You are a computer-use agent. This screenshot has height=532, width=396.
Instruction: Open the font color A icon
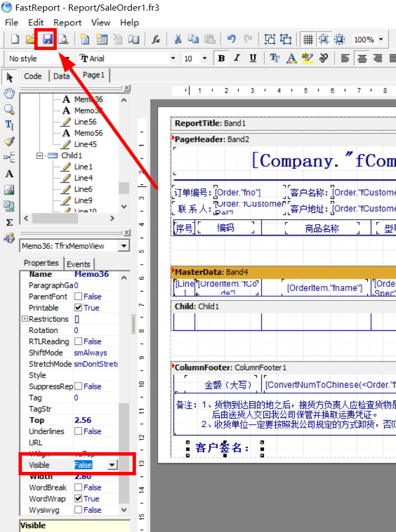pyautogui.click(x=291, y=58)
